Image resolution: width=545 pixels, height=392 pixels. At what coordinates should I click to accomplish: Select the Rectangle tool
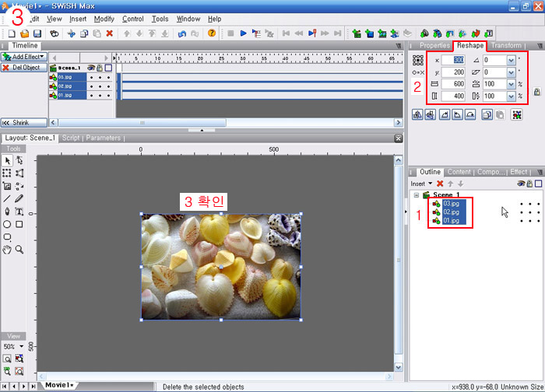tap(19, 224)
